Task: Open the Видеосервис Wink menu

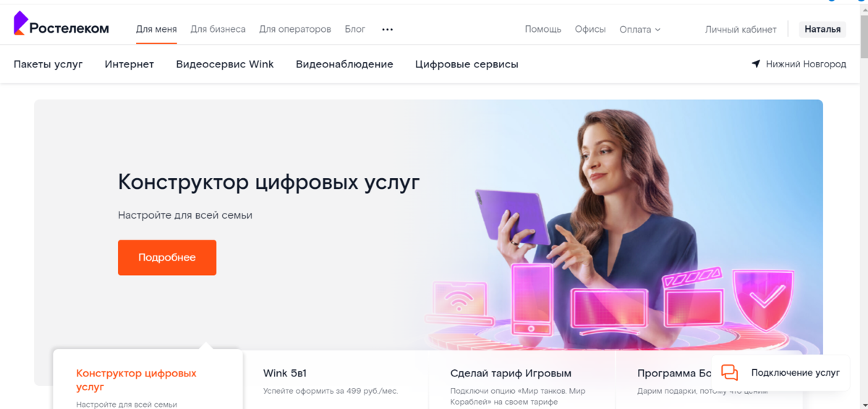Action: (225, 64)
